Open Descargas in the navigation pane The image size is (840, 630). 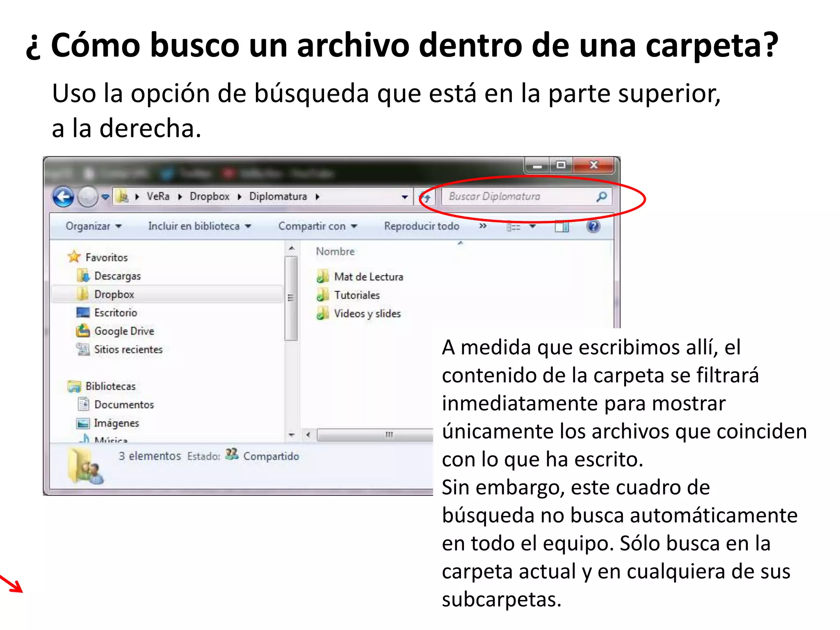[117, 276]
